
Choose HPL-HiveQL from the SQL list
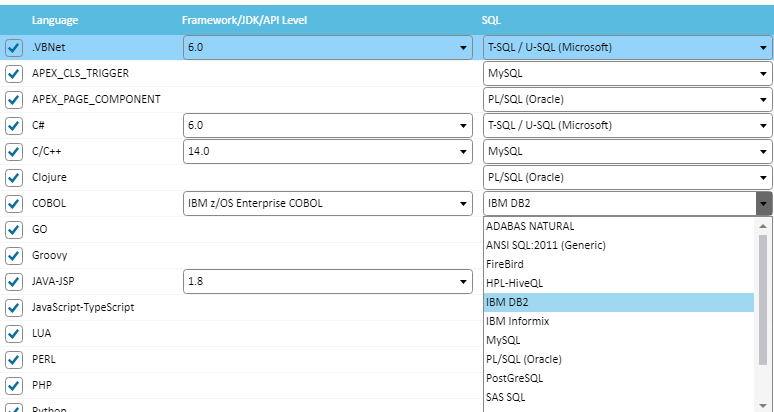(619, 283)
